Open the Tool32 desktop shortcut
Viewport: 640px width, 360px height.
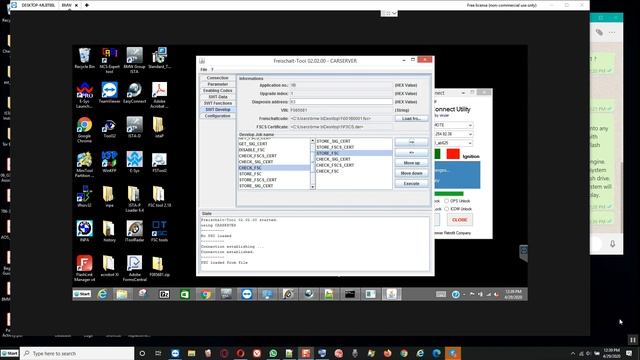(109, 127)
